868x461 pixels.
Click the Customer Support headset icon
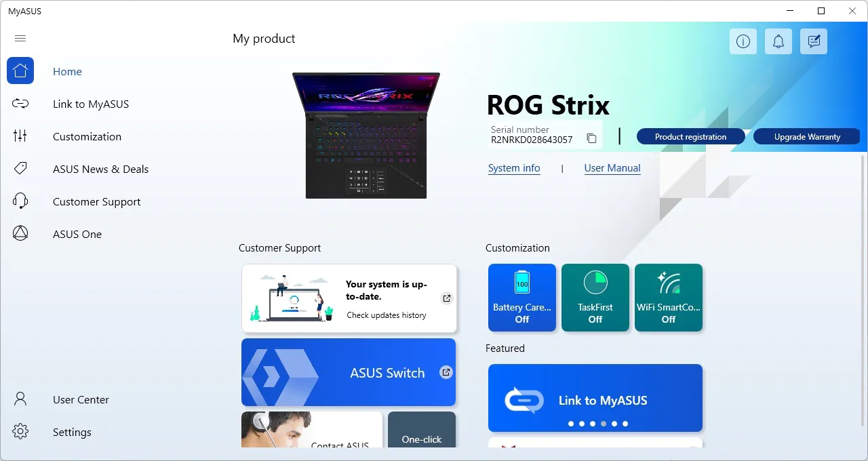tap(20, 201)
